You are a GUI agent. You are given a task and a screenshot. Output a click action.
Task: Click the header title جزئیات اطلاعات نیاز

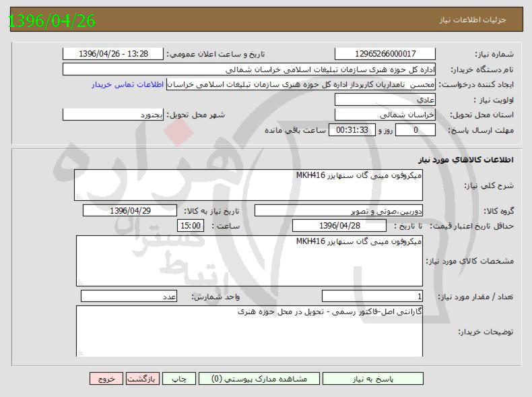(473, 20)
